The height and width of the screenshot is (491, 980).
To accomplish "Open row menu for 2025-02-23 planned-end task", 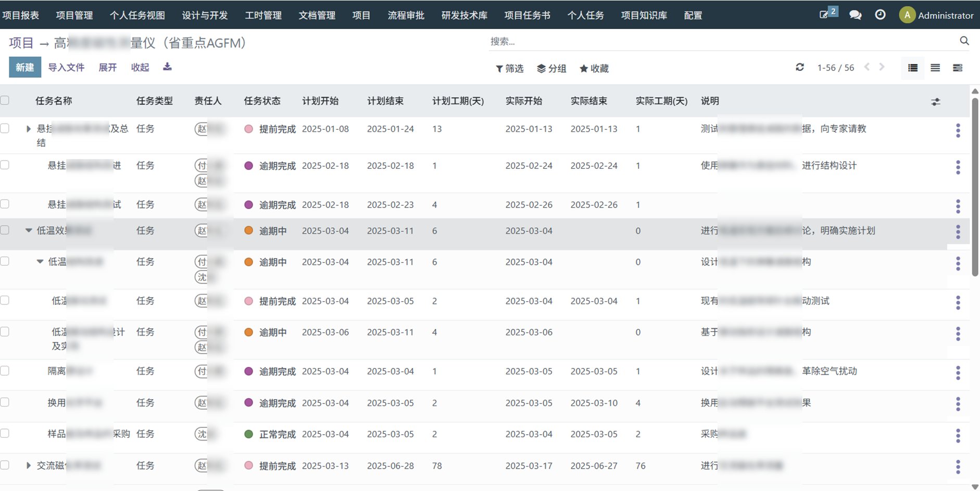I will (x=958, y=206).
